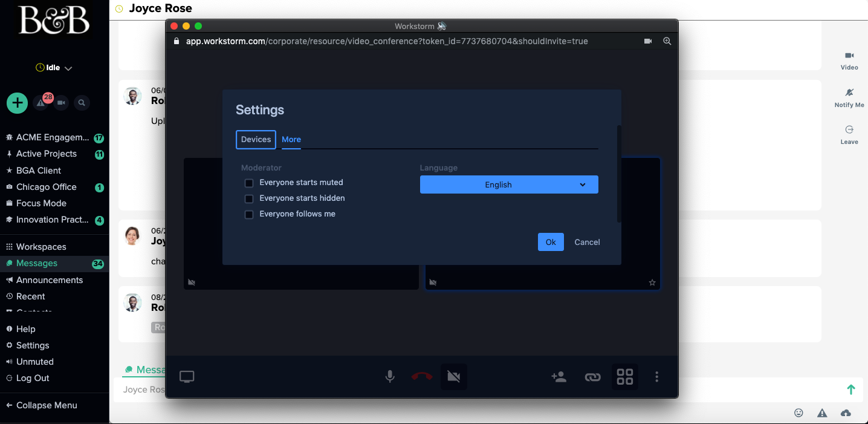Send message with green arrow
868x424 pixels.
[x=851, y=390]
